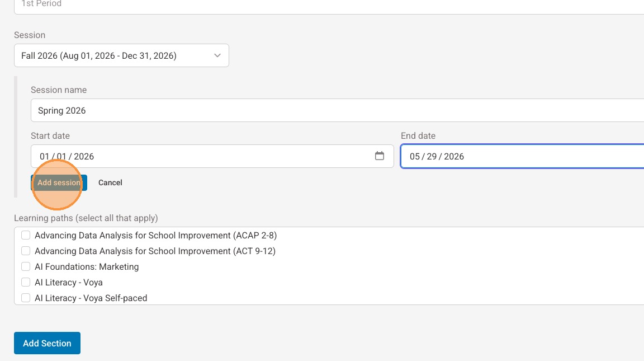644x361 pixels.
Task: Tick AI Foundations: Marketing checkbox
Action: [x=26, y=267]
